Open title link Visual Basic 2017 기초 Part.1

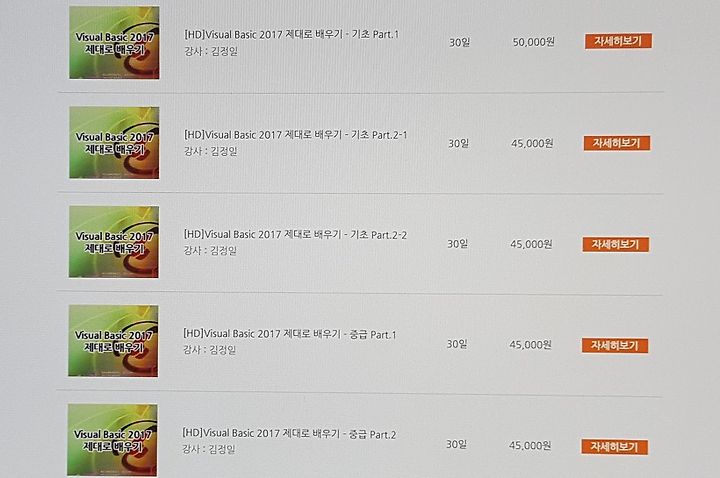292,34
